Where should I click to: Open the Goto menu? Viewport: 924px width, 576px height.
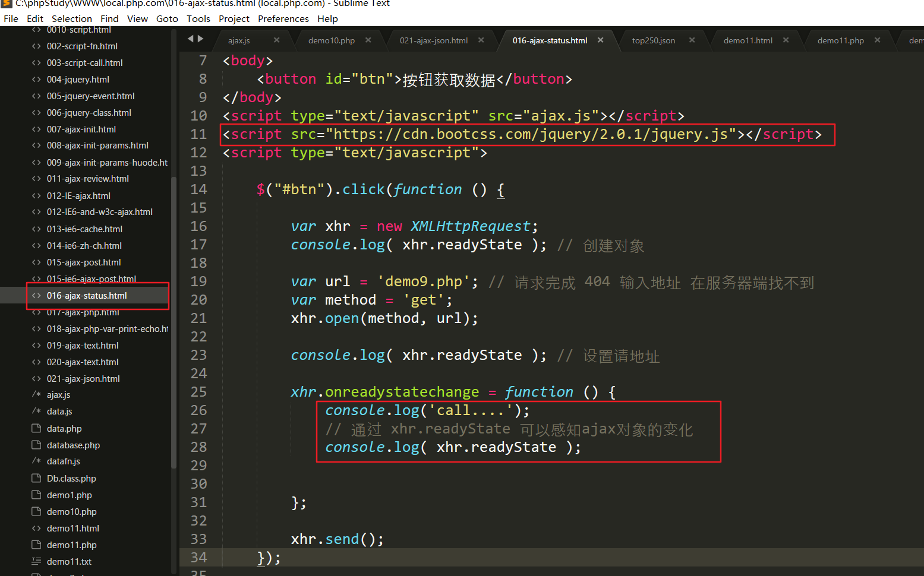point(167,18)
